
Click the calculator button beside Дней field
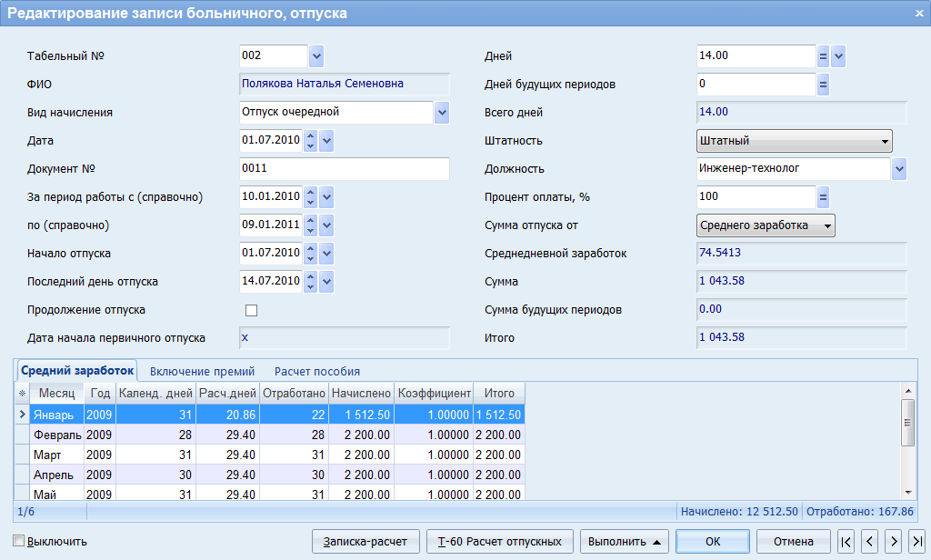point(823,56)
